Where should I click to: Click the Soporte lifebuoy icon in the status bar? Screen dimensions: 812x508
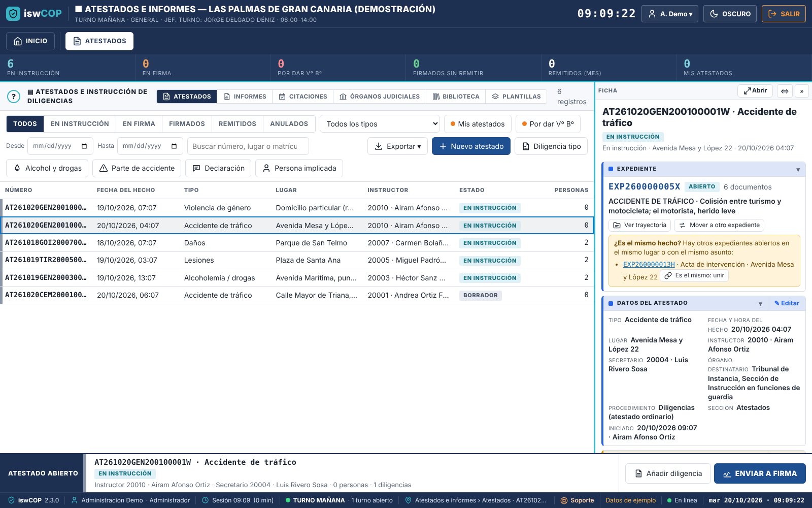point(564,500)
